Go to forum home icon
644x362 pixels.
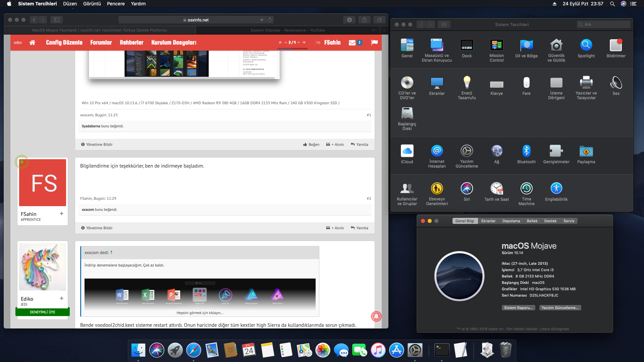tap(32, 43)
